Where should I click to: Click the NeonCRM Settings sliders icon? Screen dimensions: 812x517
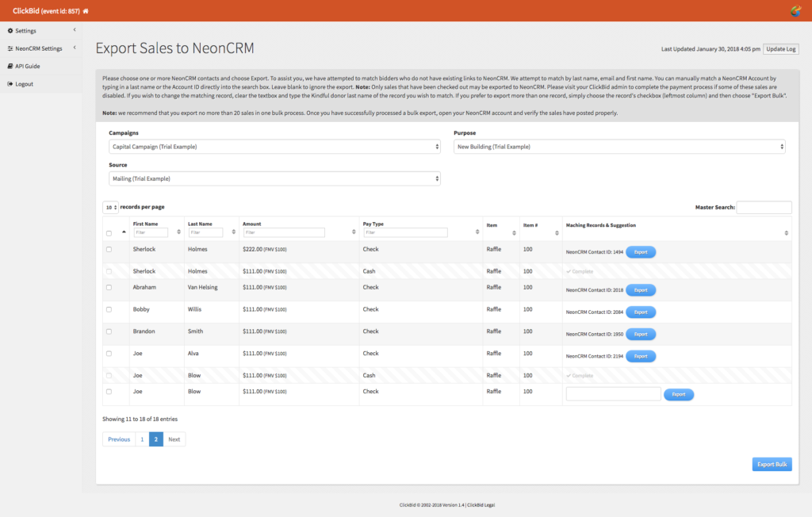(10, 48)
